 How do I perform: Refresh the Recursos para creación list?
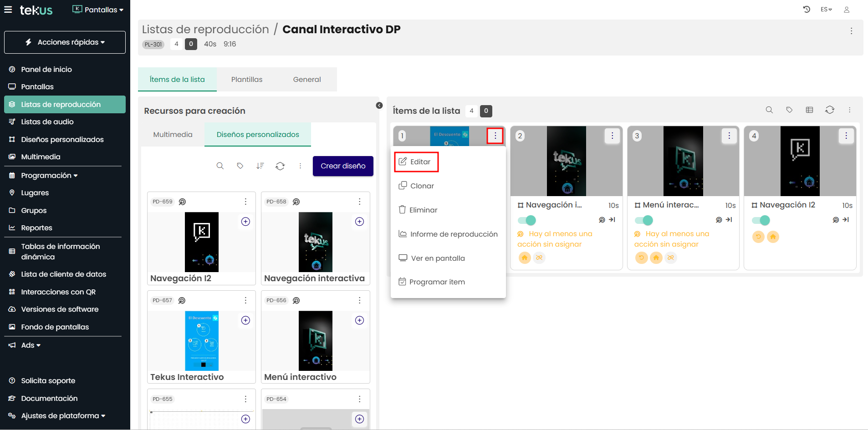(280, 166)
